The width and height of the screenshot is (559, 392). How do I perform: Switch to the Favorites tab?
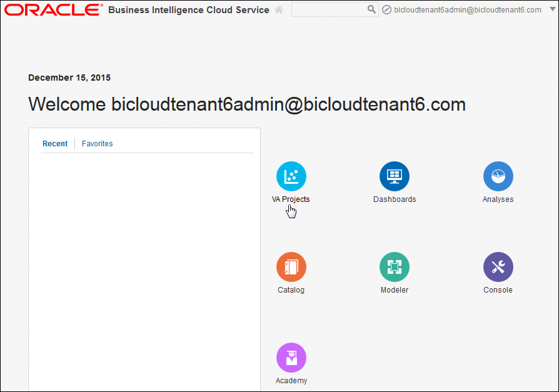point(98,144)
